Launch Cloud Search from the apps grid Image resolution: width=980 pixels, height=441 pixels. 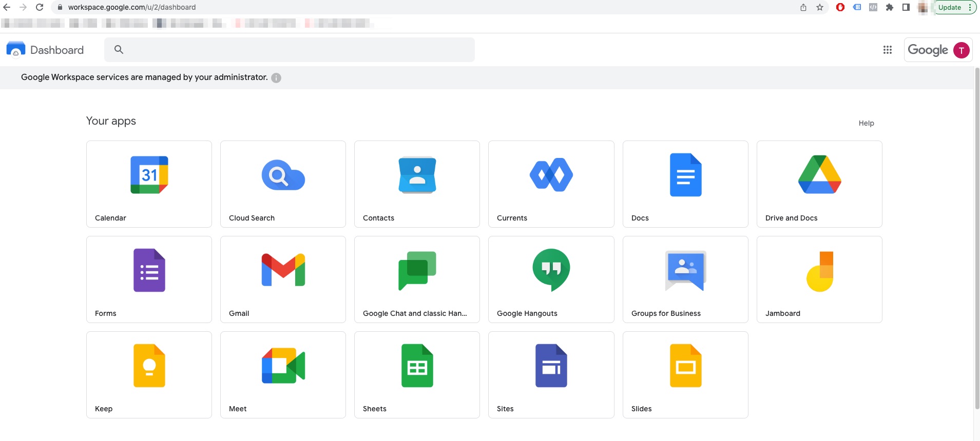click(283, 175)
